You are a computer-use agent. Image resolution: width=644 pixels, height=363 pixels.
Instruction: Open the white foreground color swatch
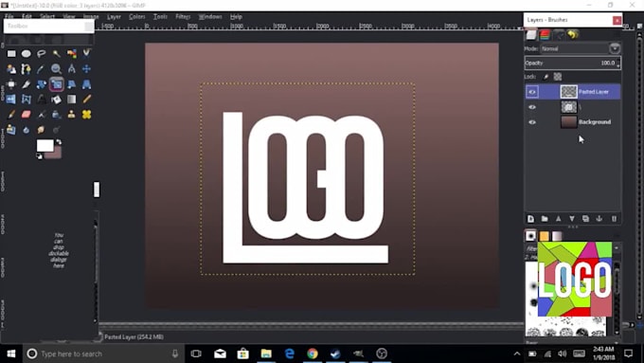[x=45, y=145]
